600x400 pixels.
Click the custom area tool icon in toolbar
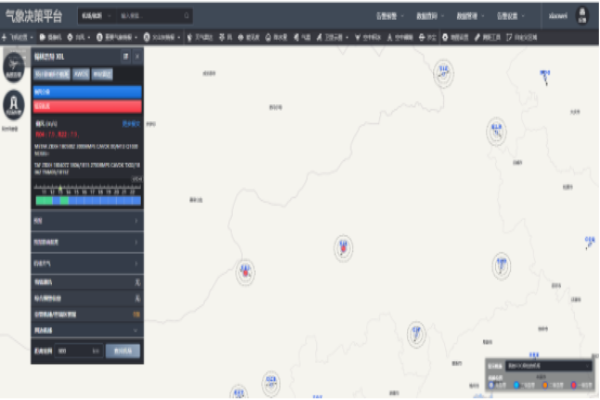509,37
